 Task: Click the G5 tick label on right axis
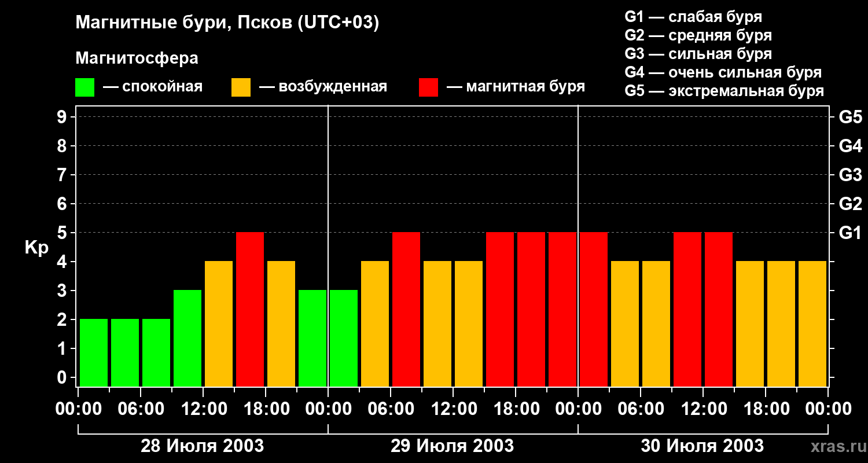pos(850,117)
